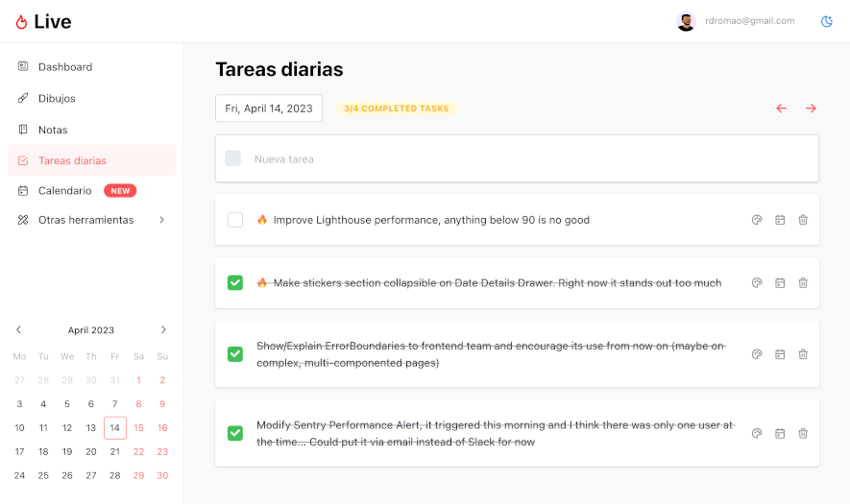This screenshot has width=850, height=504.
Task: Go to previous day with left red arrow
Action: [x=781, y=108]
